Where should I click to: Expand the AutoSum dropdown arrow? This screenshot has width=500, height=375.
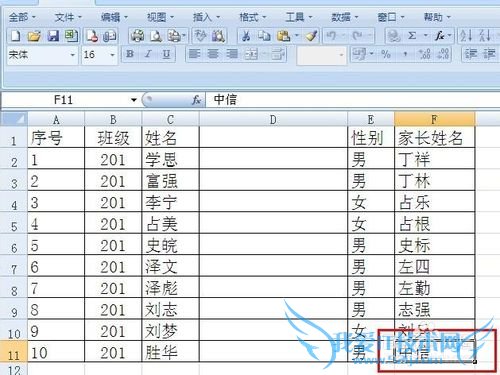425,36
